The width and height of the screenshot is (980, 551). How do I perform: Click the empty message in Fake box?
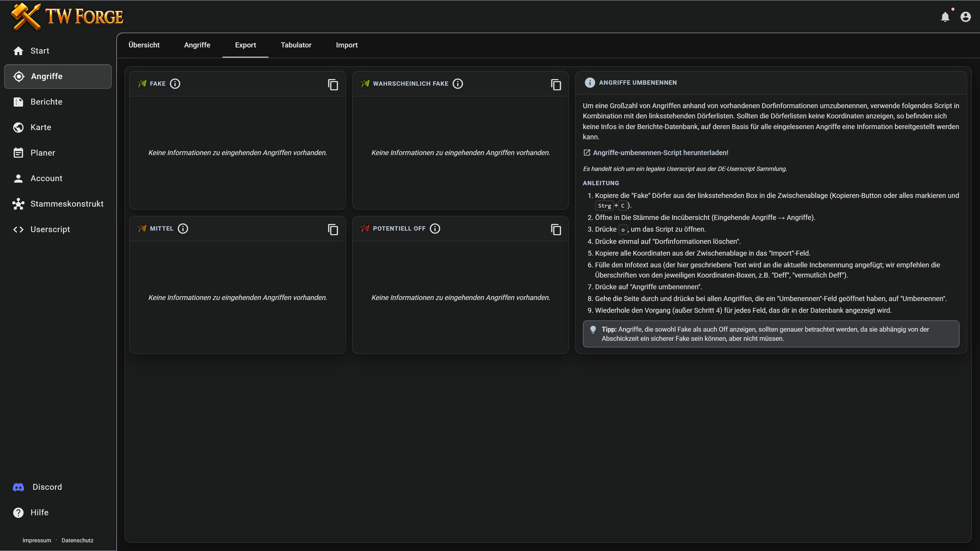[237, 153]
